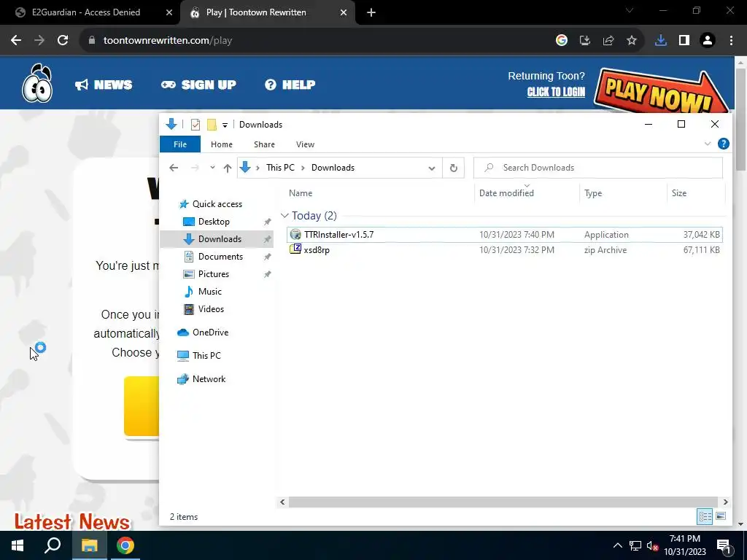
Task: Click the Toontown Rewritten logo
Action: coord(37,83)
